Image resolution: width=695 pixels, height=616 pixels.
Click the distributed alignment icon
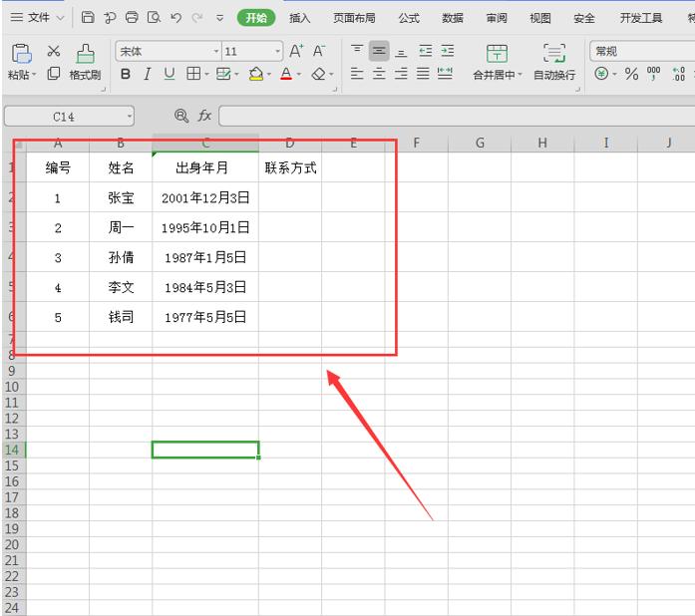[445, 73]
